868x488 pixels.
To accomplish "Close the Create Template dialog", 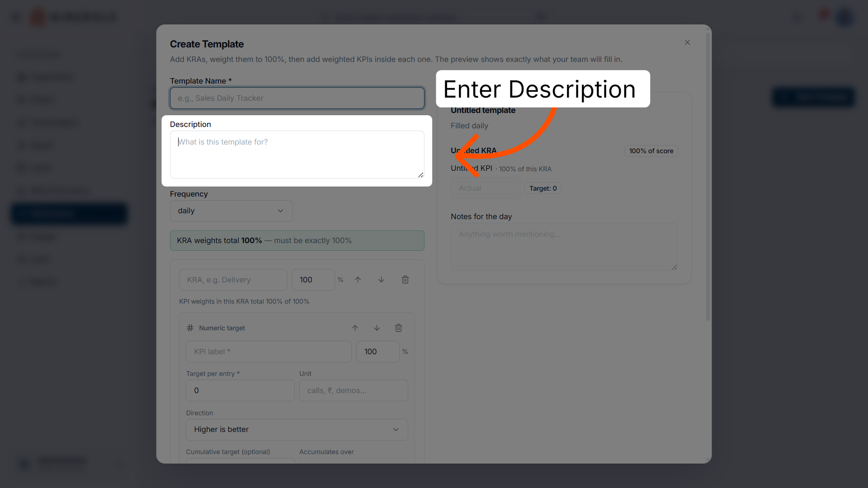I will point(687,42).
